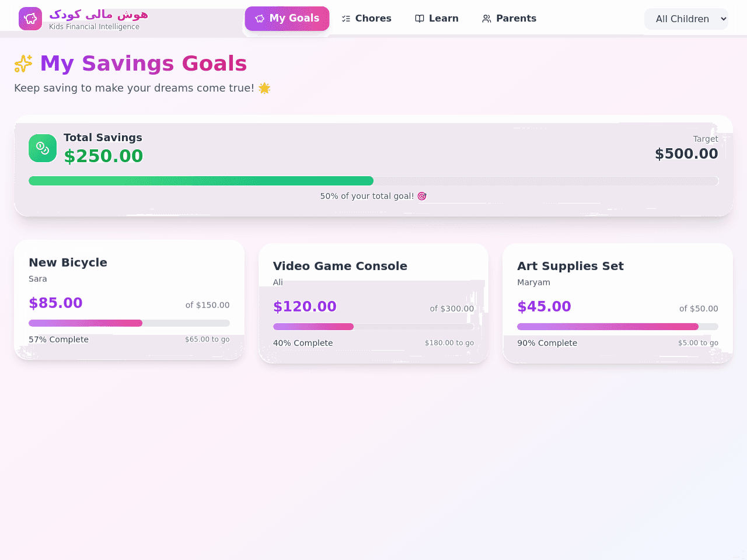
Task: Click the Art Supplies Set progress bar
Action: click(x=617, y=327)
